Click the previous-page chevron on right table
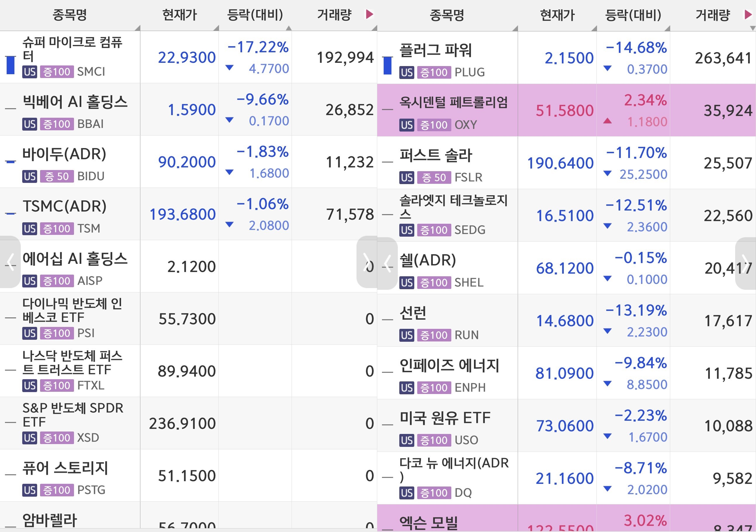Viewport: 756px width, 532px height. coord(388,264)
